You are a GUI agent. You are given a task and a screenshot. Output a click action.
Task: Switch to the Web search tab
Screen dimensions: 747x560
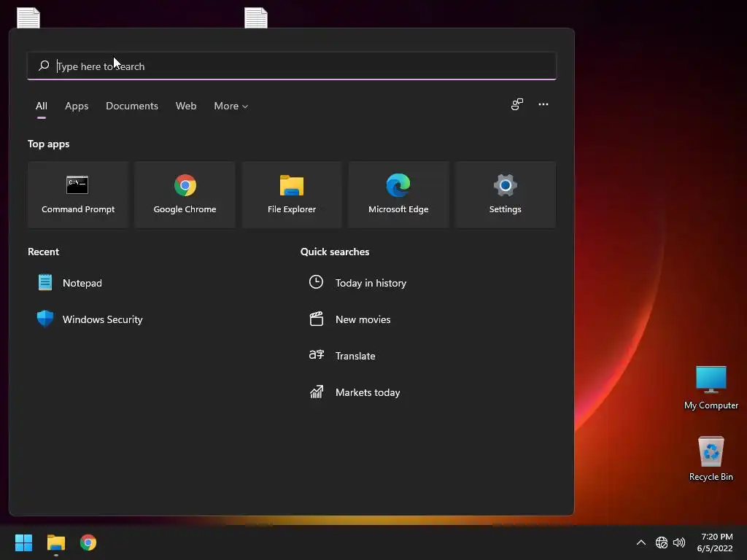click(x=186, y=106)
